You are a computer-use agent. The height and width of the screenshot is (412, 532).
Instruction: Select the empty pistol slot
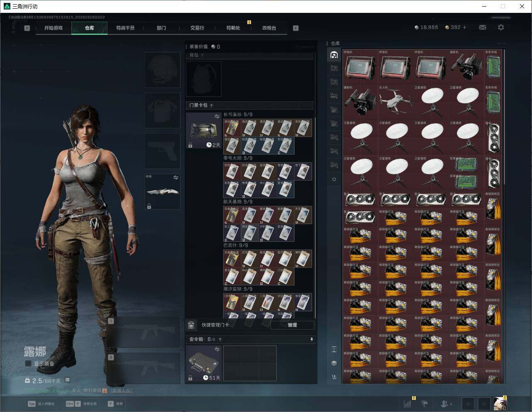[163, 151]
